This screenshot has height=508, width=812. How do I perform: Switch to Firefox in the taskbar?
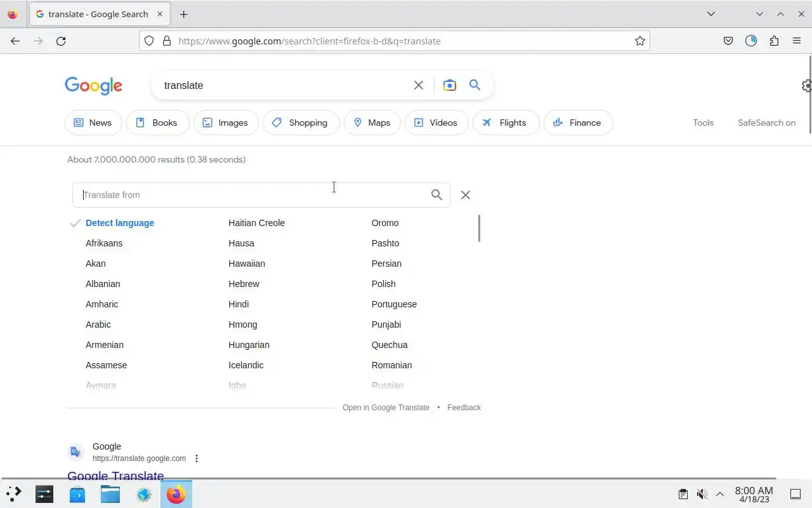click(x=176, y=494)
